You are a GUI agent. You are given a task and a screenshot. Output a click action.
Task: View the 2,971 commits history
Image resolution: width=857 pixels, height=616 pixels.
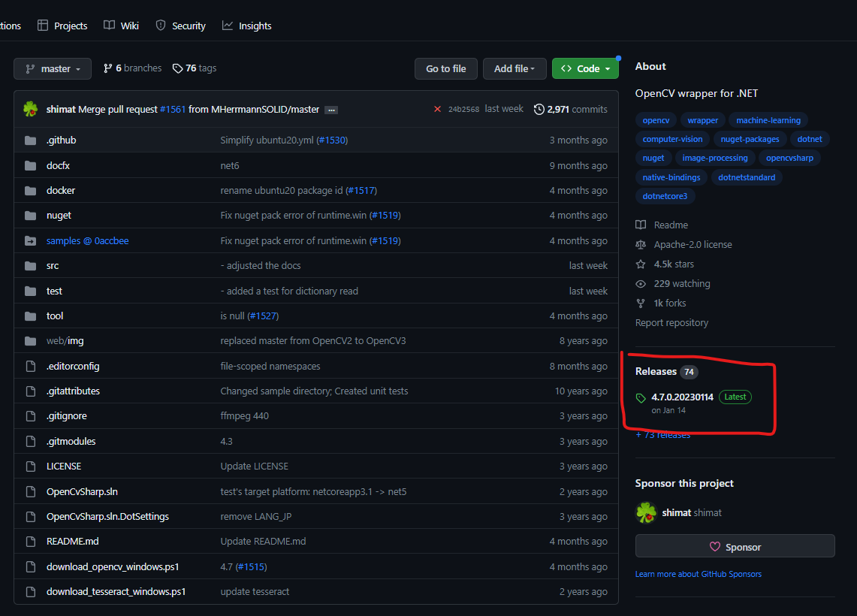[571, 110]
